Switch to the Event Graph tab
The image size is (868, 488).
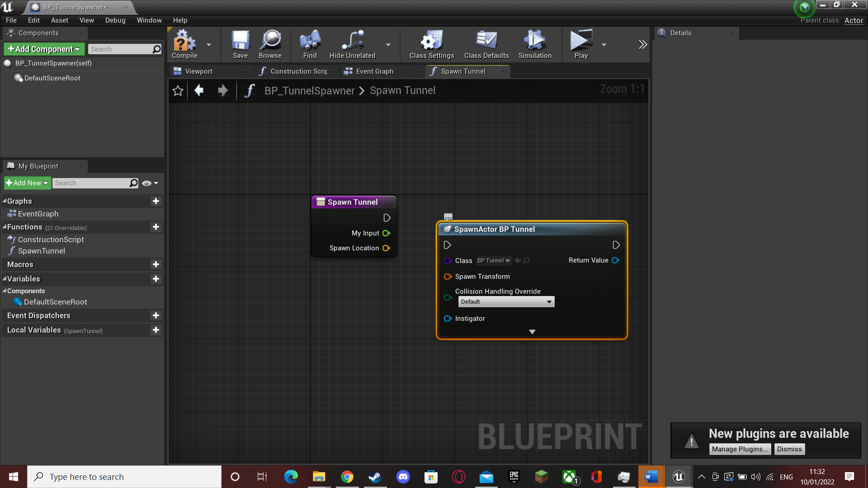[x=374, y=71]
